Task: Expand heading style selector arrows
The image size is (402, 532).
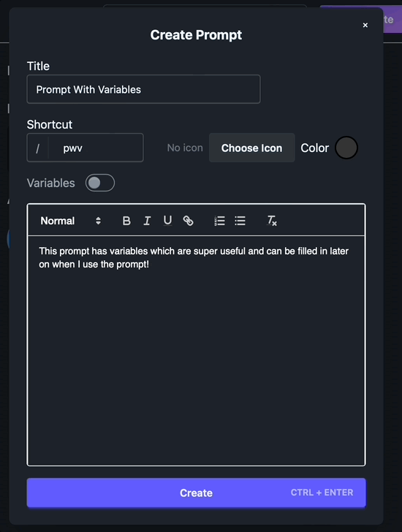Action: pyautogui.click(x=98, y=221)
